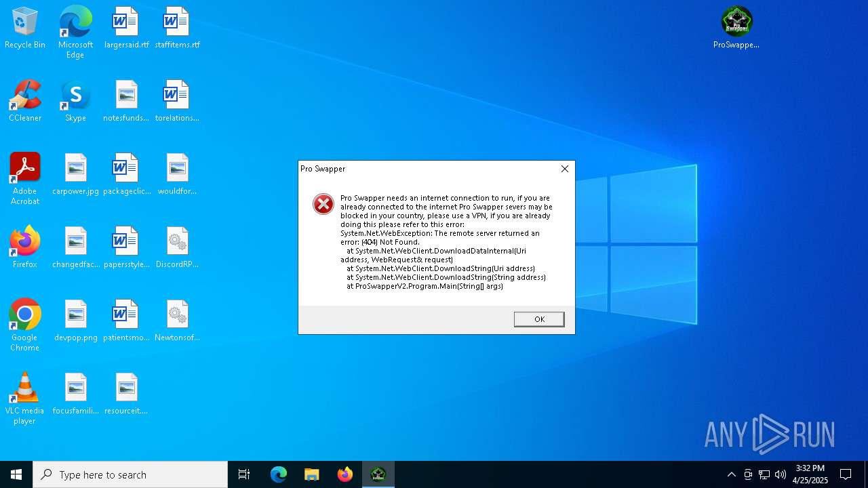Select the packageclic document file

click(x=127, y=174)
